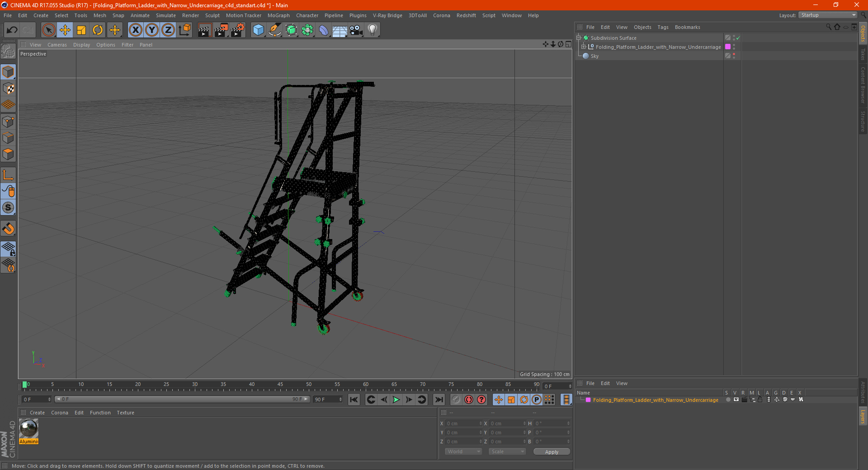The image size is (868, 470).
Task: Switch to Edges mode
Action: (x=8, y=137)
